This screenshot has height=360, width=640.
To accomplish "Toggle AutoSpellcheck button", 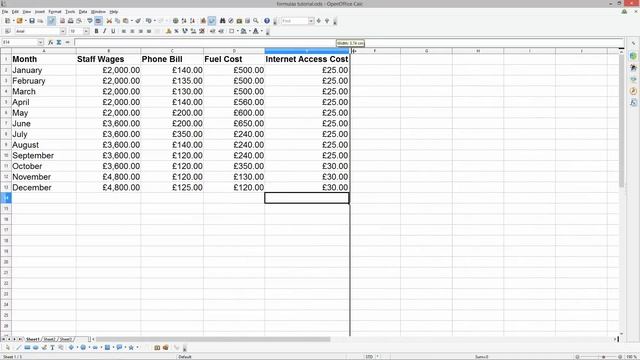I will [x=98, y=21].
